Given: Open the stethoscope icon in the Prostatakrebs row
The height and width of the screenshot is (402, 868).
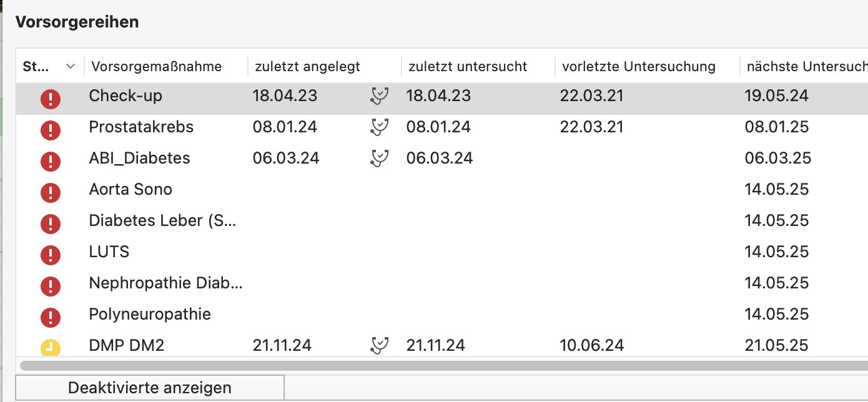Looking at the screenshot, I should coord(379,127).
